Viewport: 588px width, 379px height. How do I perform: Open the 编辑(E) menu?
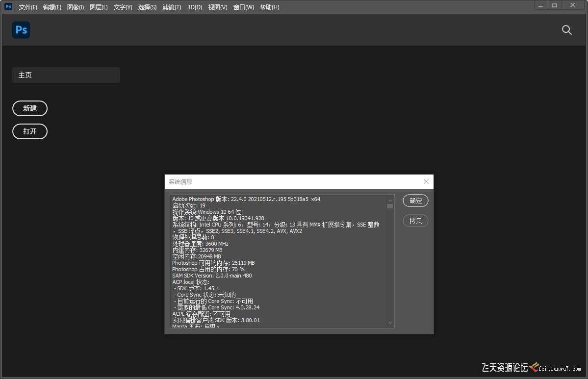52,7
